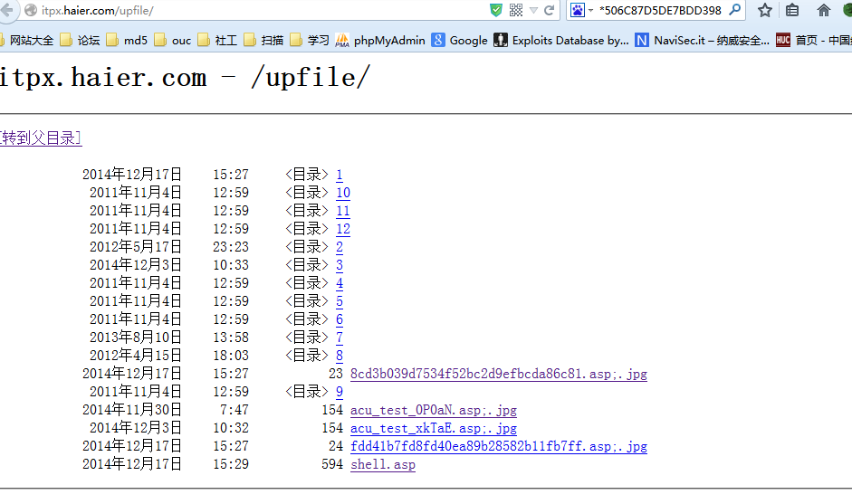
Task: Open the Exploits Database bookmark
Action: (561, 40)
